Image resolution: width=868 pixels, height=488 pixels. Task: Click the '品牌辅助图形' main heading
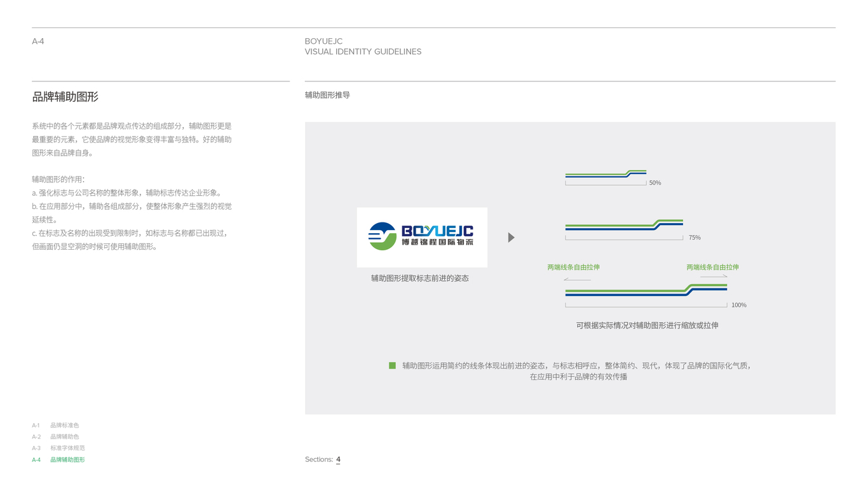[65, 97]
